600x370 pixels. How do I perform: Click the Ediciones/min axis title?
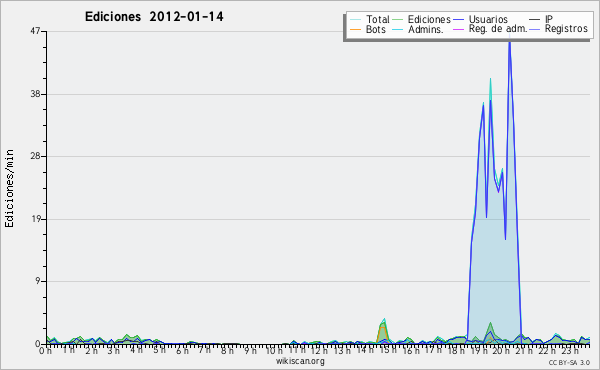point(9,188)
